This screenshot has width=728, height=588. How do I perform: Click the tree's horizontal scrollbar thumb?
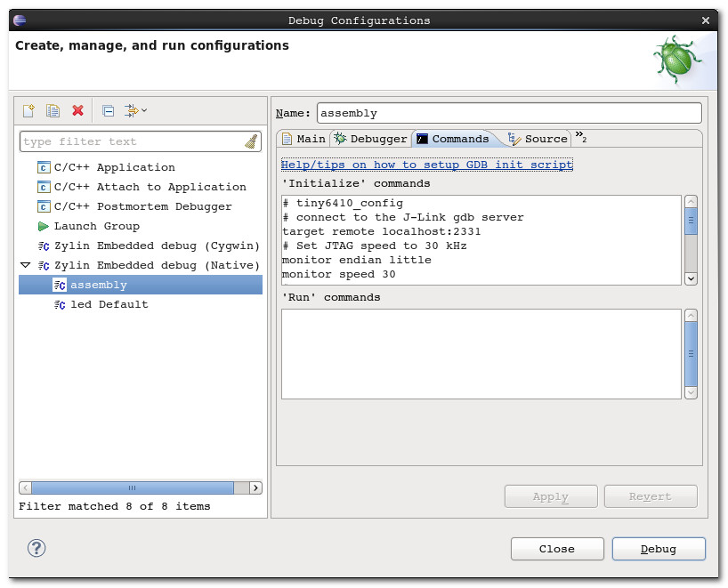pyautogui.click(x=133, y=487)
